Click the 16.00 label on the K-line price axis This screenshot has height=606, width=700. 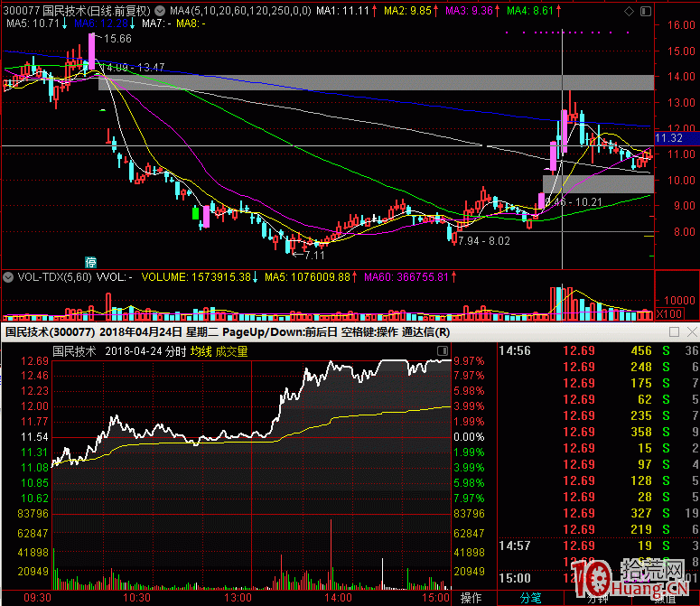[681, 25]
